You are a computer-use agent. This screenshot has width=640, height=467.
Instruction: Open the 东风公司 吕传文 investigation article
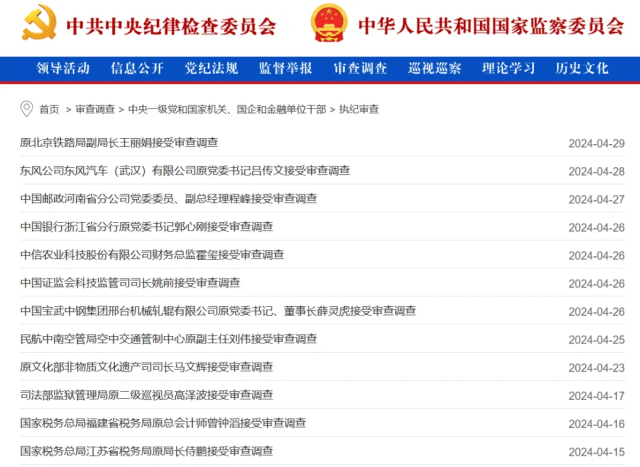184,171
